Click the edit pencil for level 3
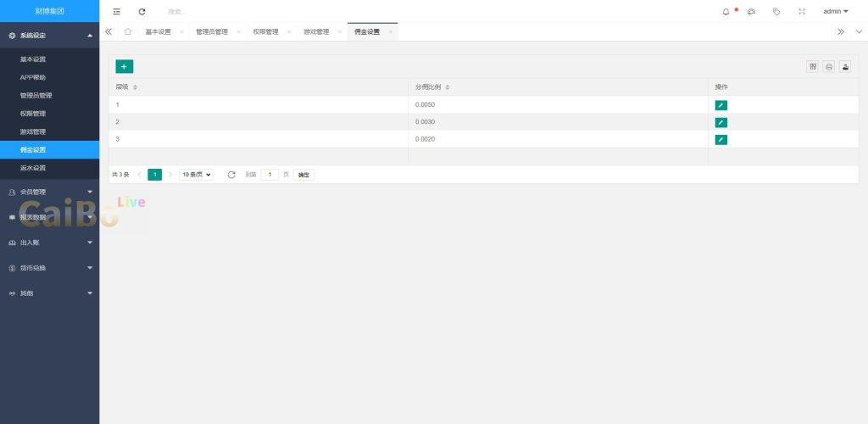The height and width of the screenshot is (424, 868). pyautogui.click(x=721, y=139)
